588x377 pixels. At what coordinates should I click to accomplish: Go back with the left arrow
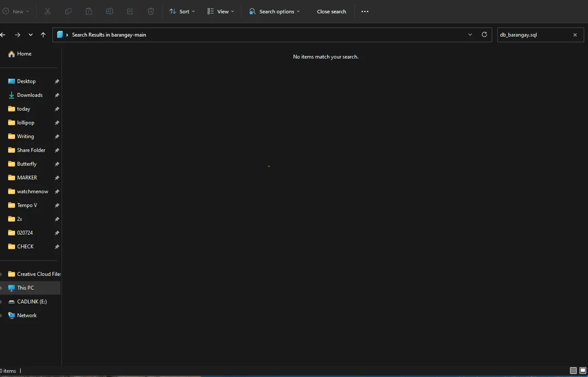pos(3,35)
